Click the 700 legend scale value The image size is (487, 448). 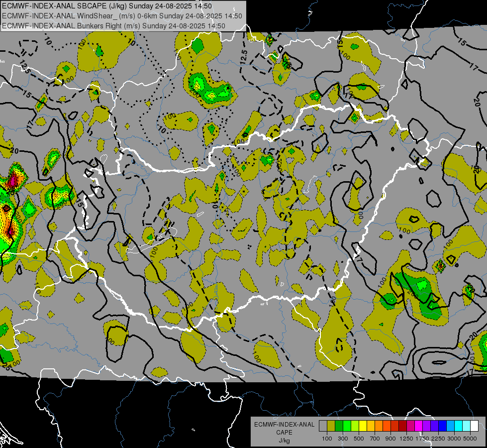pyautogui.click(x=375, y=439)
